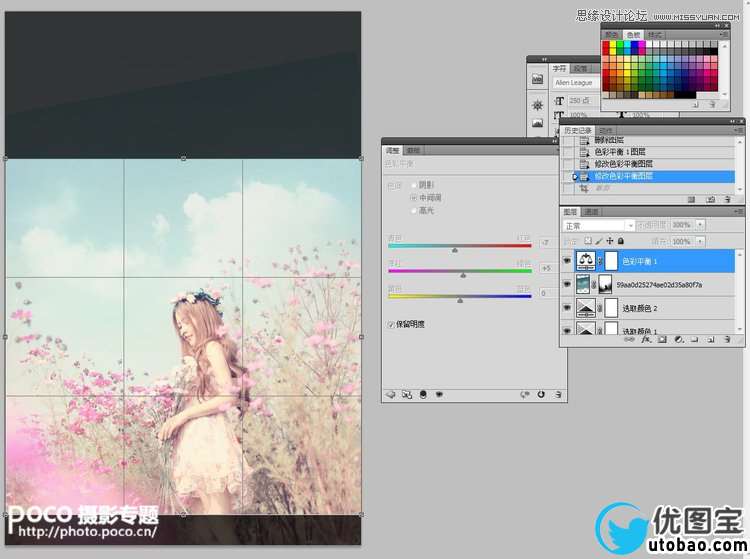Click view previous state icon in Adjustments
The width and height of the screenshot is (750, 559).
525,395
